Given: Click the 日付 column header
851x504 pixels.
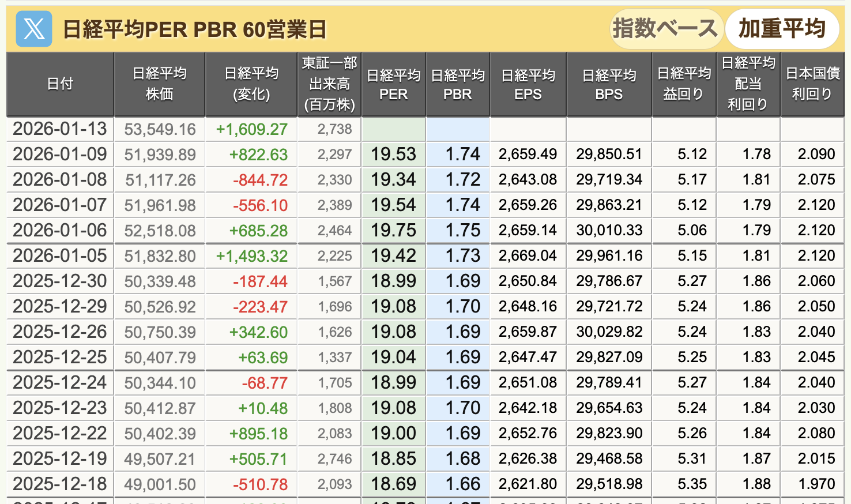Looking at the screenshot, I should pyautogui.click(x=60, y=84).
